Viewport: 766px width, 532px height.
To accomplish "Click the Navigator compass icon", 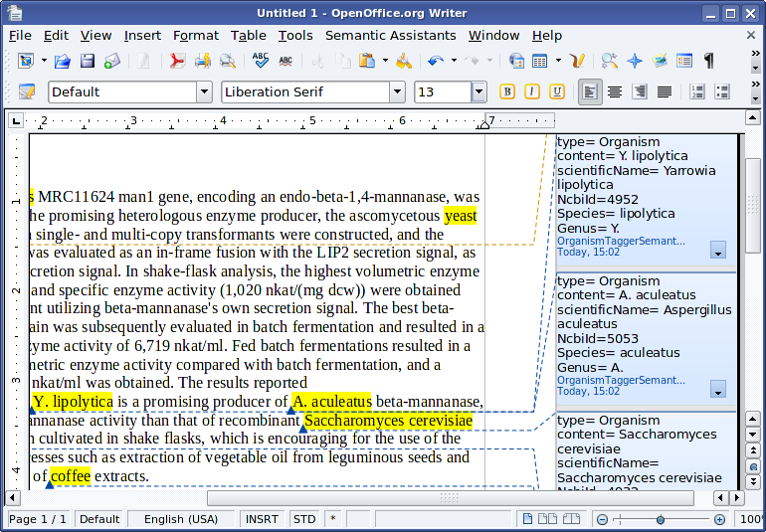I will point(635,61).
